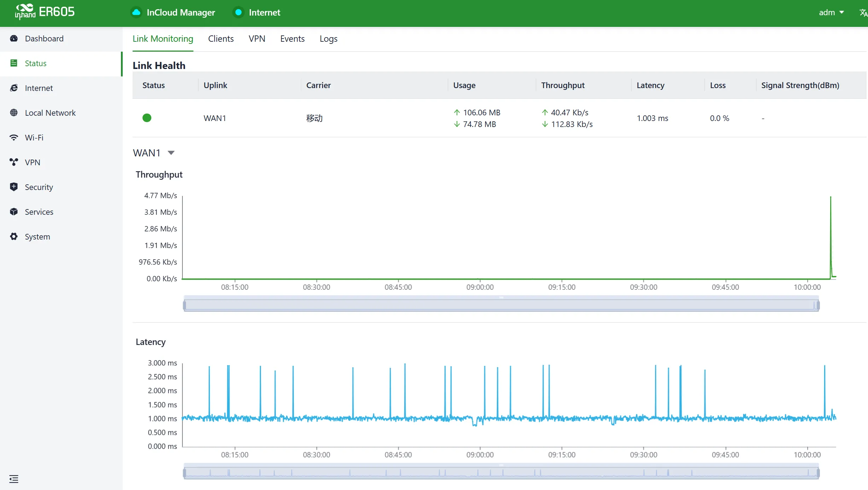Click the throughput spike near 10:00:00
The width and height of the screenshot is (868, 490).
[x=831, y=237]
